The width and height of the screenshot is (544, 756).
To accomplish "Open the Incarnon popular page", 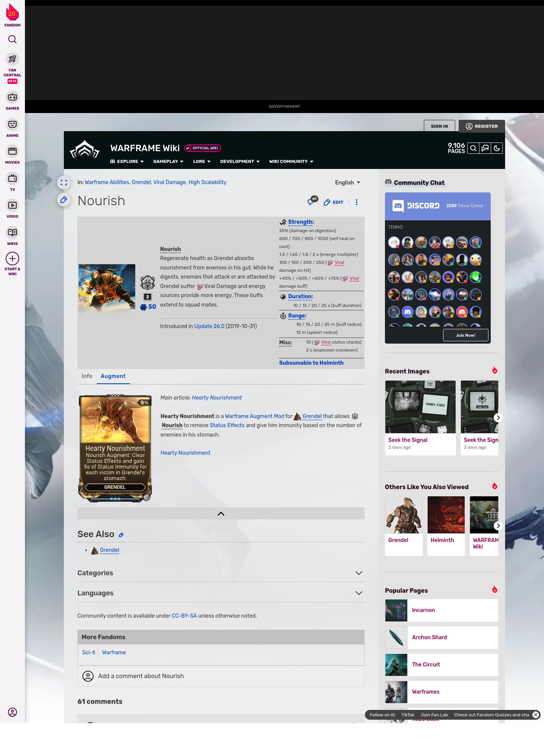I will point(442,610).
